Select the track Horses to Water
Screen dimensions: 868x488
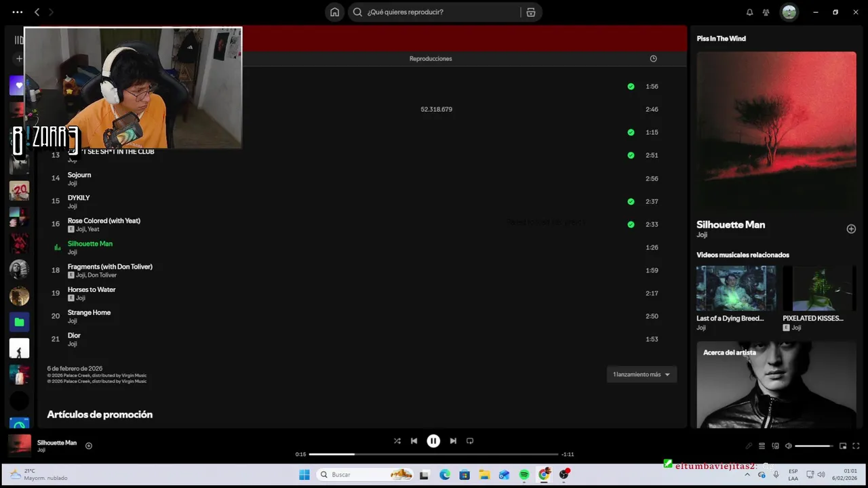pyautogui.click(x=92, y=290)
